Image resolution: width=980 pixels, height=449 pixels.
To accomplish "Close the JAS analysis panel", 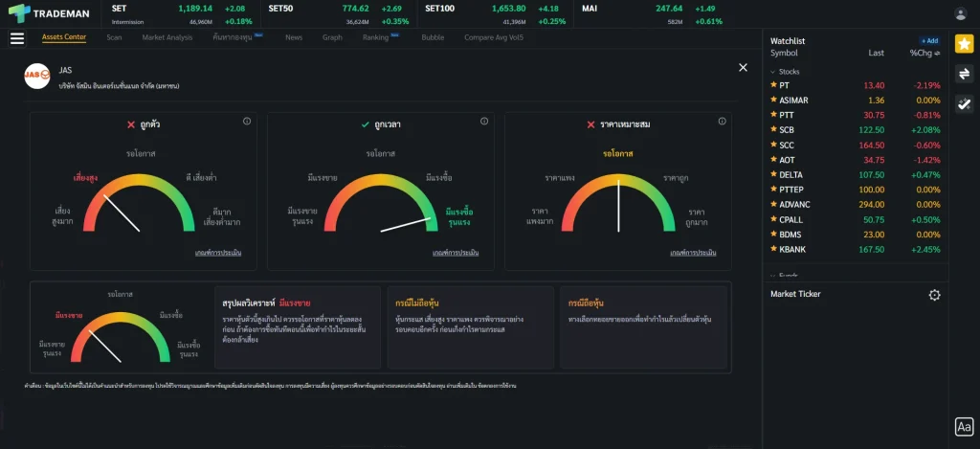I will 743,67.
